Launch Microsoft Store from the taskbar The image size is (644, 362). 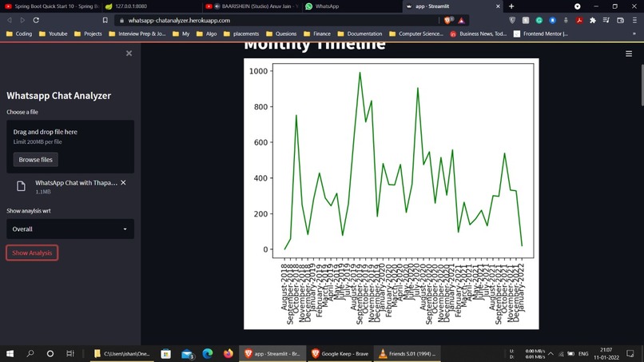[x=166, y=353]
